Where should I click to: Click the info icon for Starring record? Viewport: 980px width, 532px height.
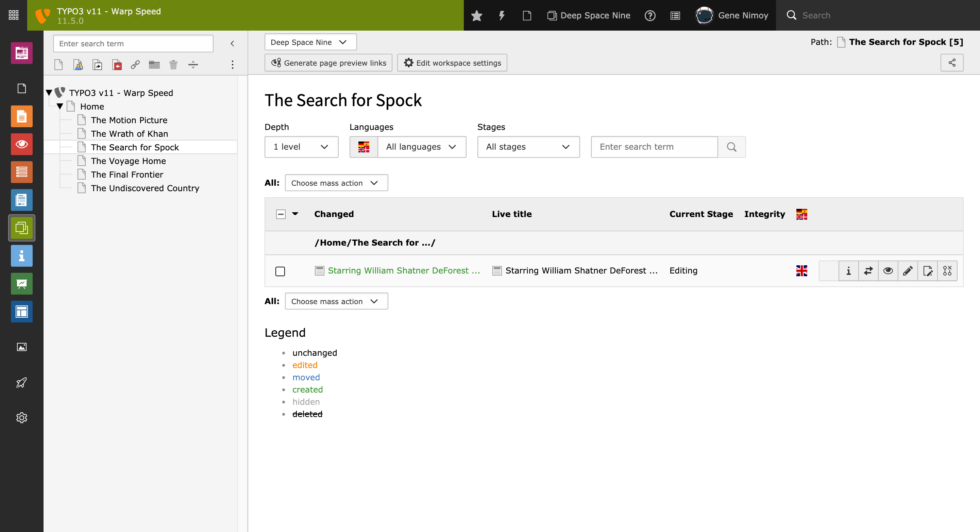[848, 270]
